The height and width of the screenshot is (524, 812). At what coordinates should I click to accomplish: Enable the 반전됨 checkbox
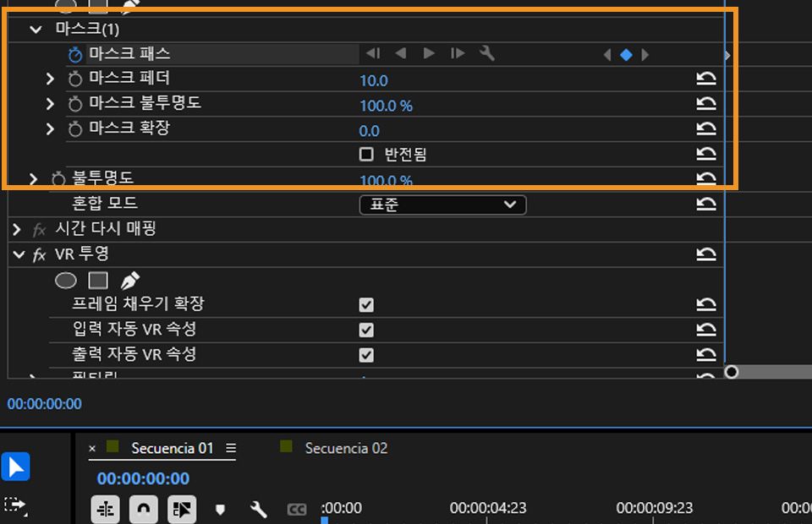point(367,154)
